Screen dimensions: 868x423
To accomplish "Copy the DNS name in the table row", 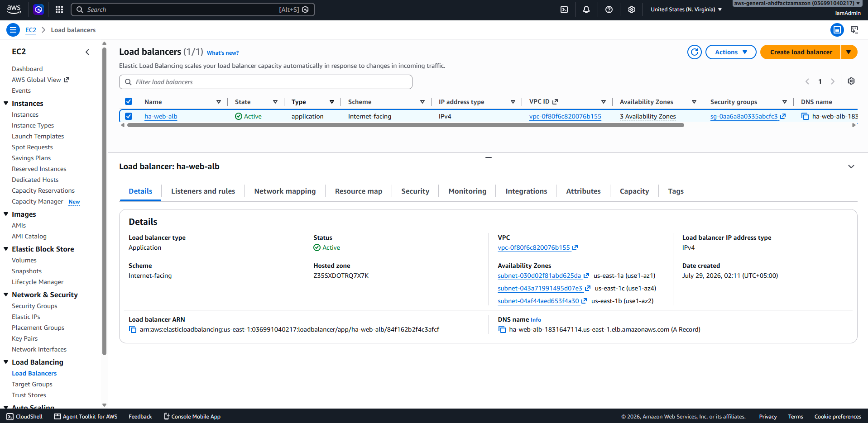I will pos(805,116).
